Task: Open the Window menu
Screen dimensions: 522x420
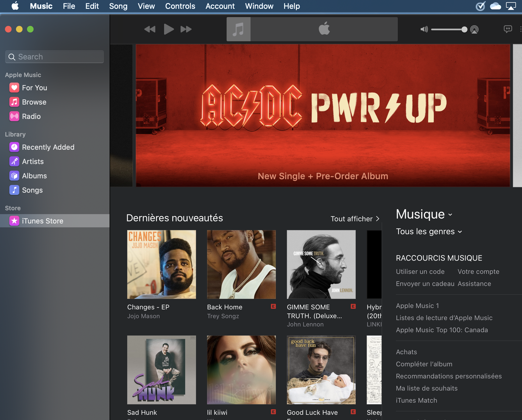Action: (259, 6)
